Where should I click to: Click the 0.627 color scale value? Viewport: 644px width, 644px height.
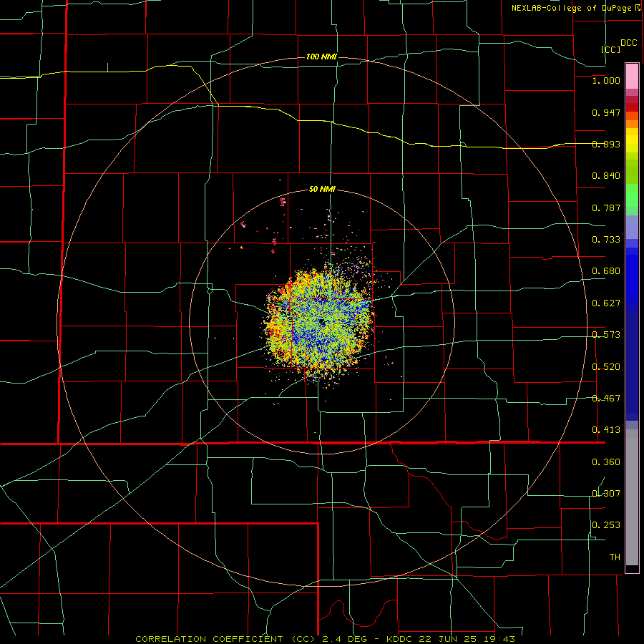tap(606, 303)
